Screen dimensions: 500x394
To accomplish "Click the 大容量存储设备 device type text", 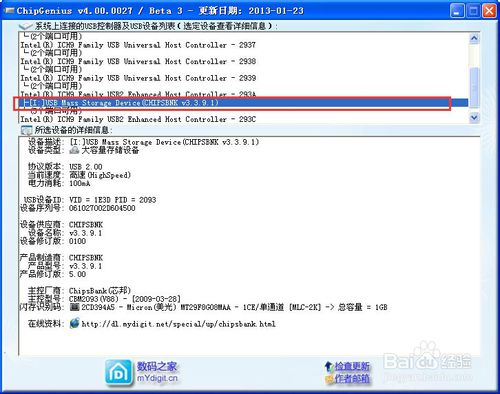I will [x=110, y=150].
